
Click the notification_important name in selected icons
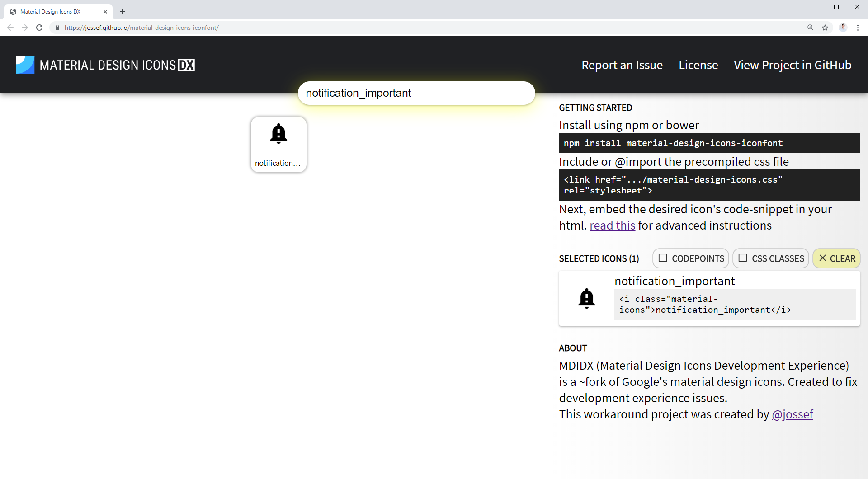click(x=675, y=281)
